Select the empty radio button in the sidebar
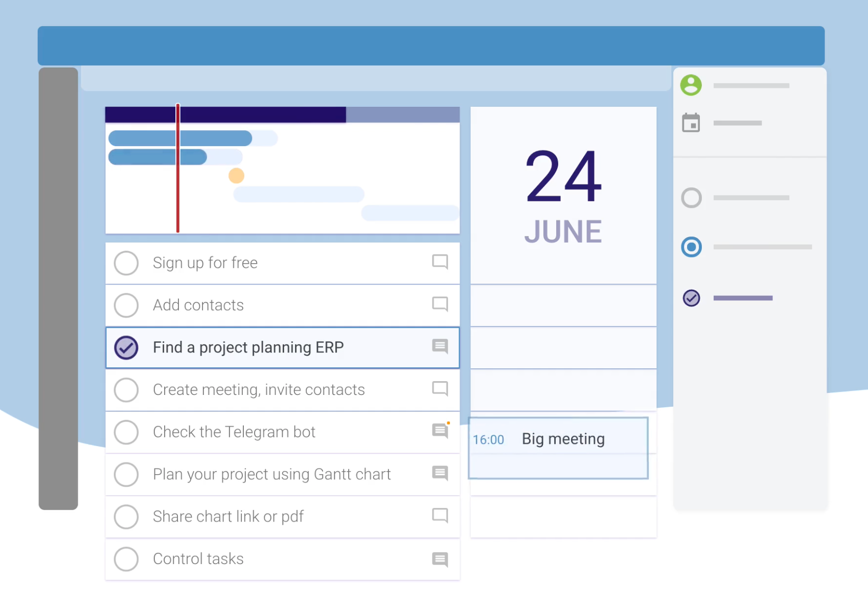 (x=691, y=198)
